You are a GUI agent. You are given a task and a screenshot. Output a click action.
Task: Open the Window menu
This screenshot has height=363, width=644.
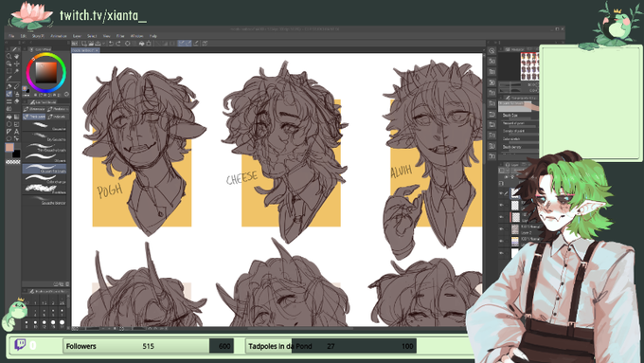pos(136,36)
